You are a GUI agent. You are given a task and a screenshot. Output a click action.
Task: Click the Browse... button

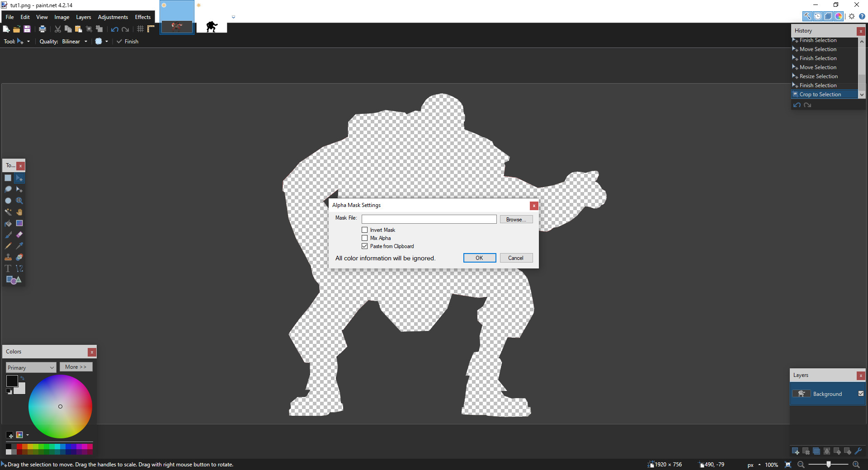point(516,220)
